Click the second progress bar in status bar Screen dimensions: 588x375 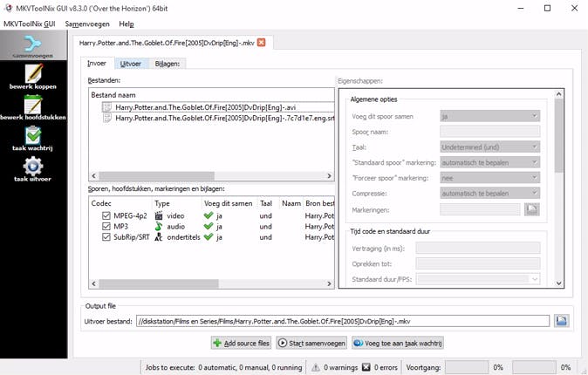(x=534, y=367)
